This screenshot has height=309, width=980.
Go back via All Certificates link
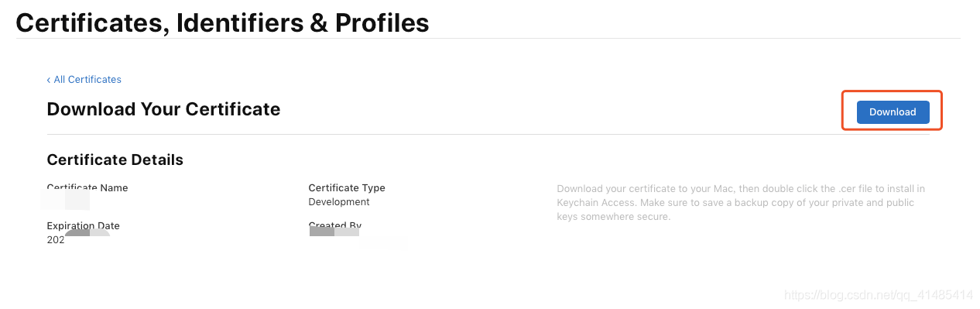(x=87, y=79)
